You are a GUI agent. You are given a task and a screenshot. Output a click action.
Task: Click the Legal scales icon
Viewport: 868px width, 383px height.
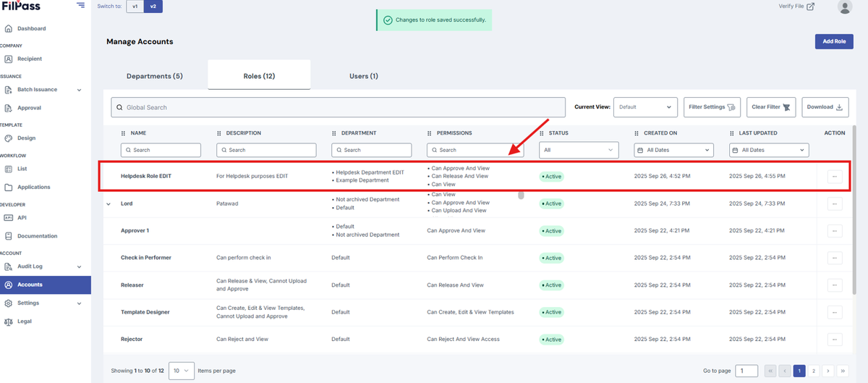coord(9,321)
